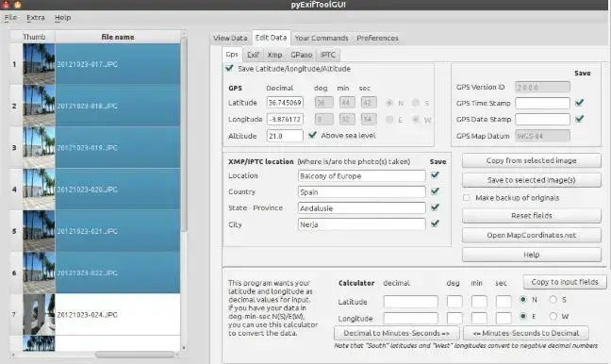Click the file name column header
The image size is (611, 364).
pos(118,37)
